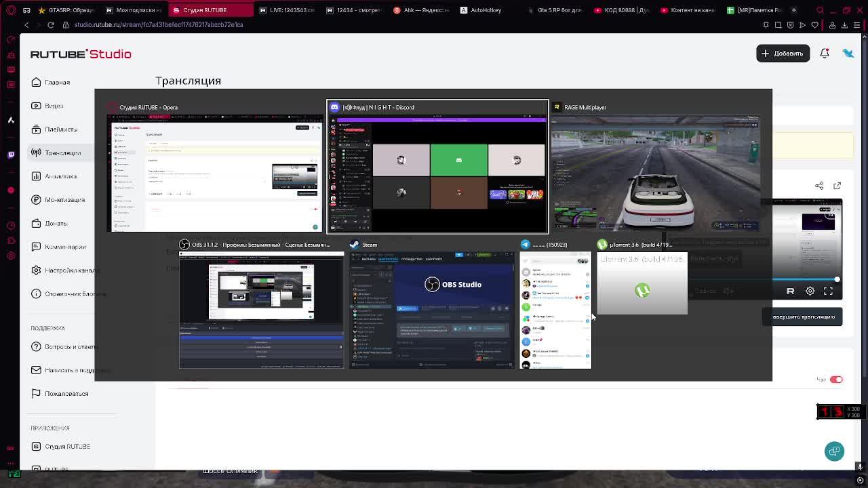Go back in browser navigation
The width and height of the screenshot is (868, 488).
click(26, 25)
